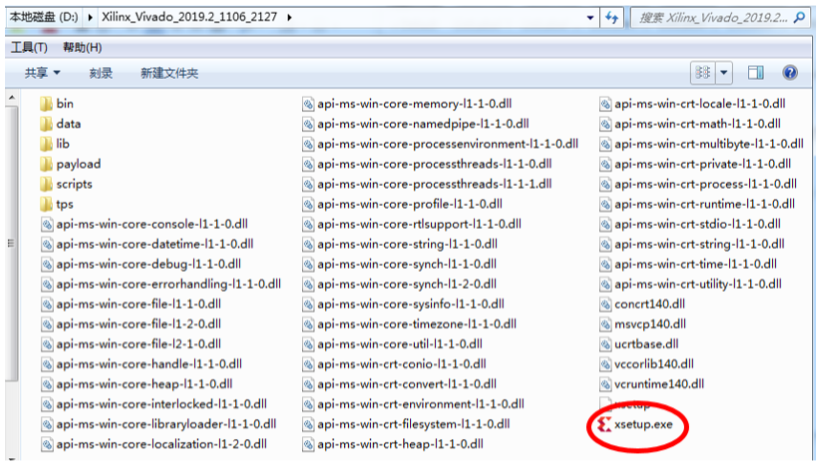Select the vccorlib140.dll file icon

(x=605, y=364)
